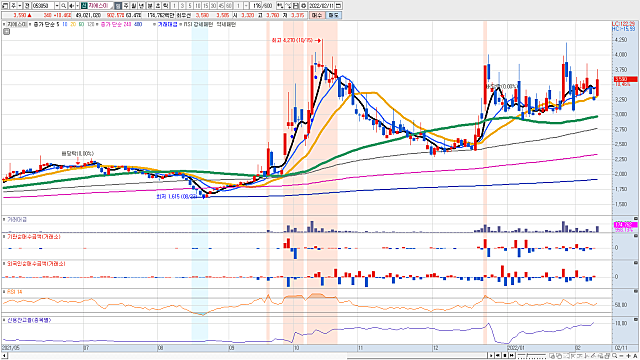640x360 pixels.
Task: Close the RSI 14 indicator panel
Action: point(636,291)
